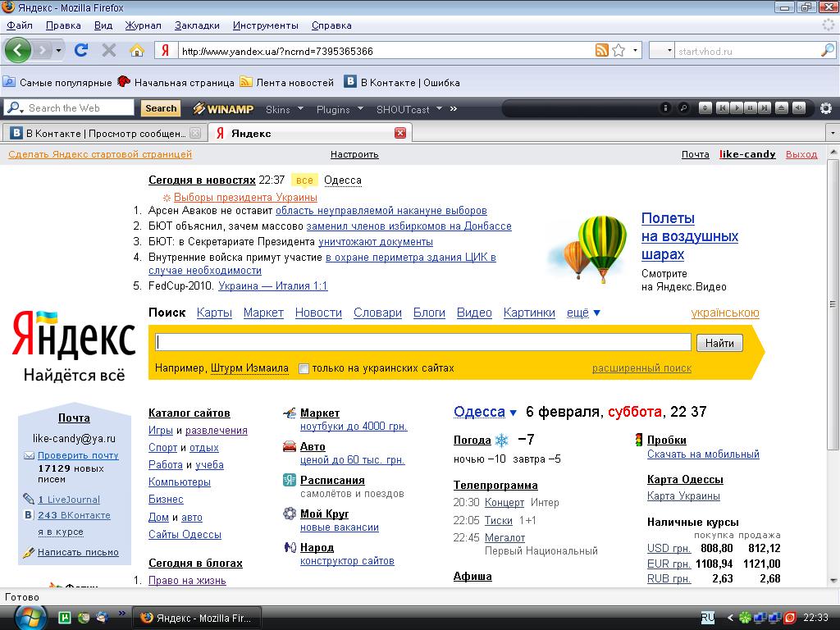Bookmark this page with the star icon
The image size is (840, 630).
click(x=619, y=50)
